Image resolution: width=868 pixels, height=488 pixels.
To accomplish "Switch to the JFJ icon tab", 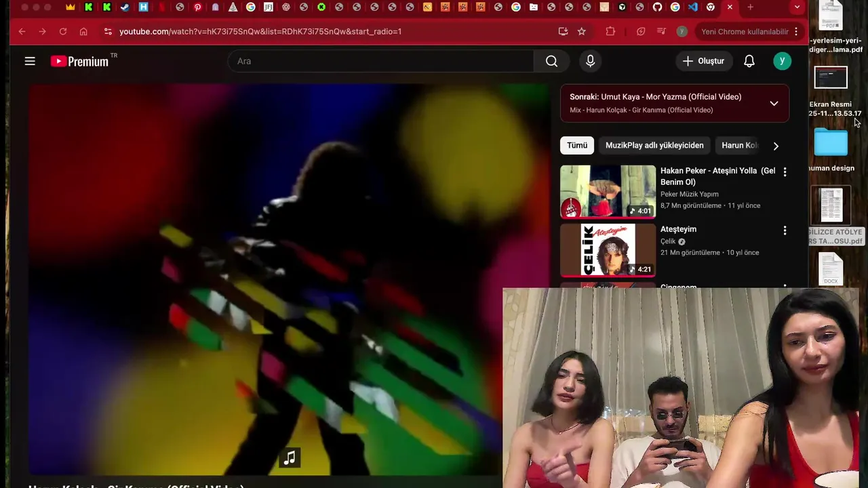I will 269,7.
